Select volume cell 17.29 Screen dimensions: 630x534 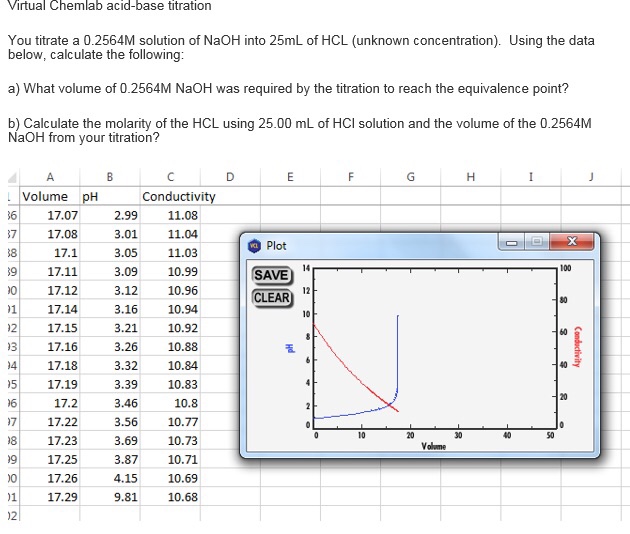[x=49, y=497]
